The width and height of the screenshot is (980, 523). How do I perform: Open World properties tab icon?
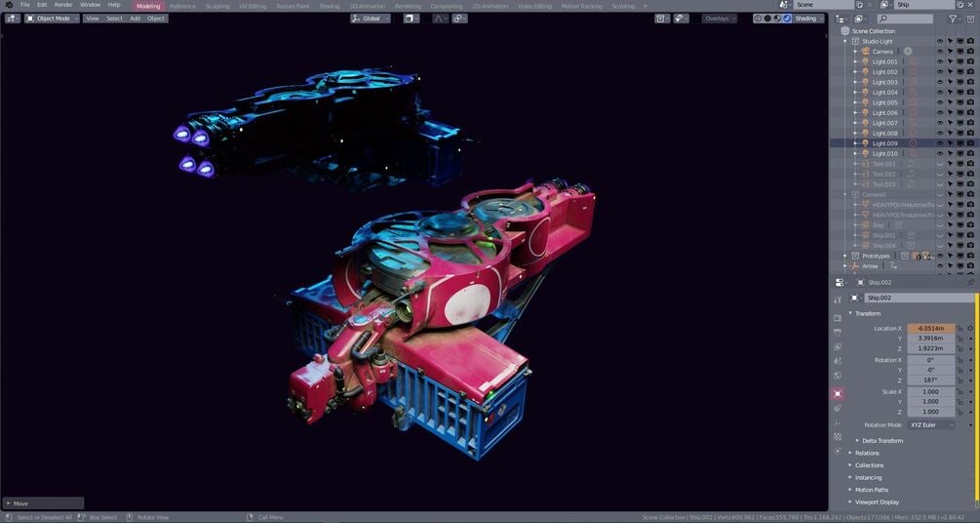coord(838,376)
